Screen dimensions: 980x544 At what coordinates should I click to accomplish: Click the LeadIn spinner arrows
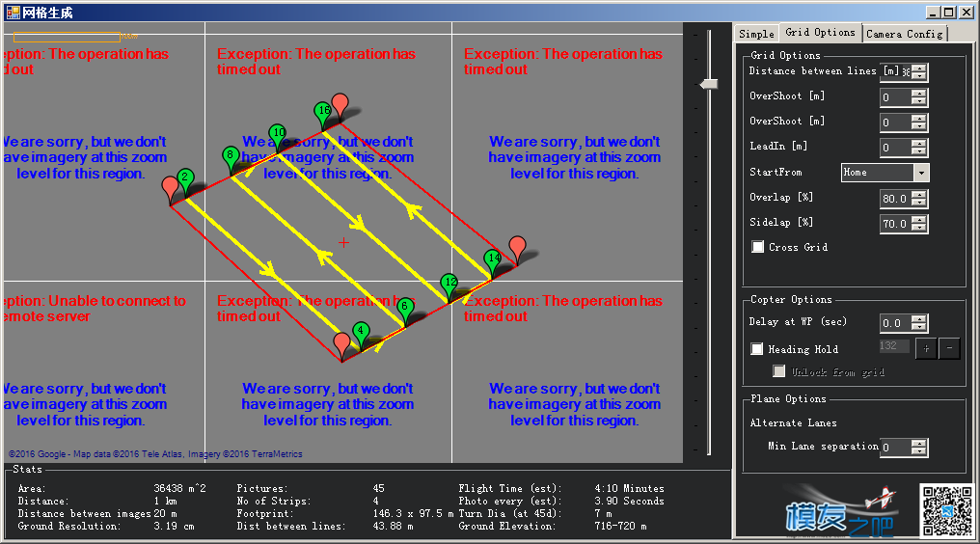point(918,148)
